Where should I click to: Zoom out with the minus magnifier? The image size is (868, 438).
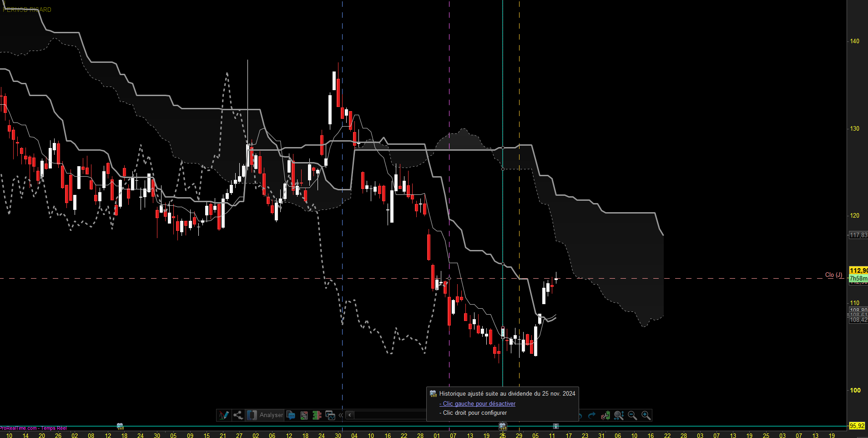coord(632,415)
